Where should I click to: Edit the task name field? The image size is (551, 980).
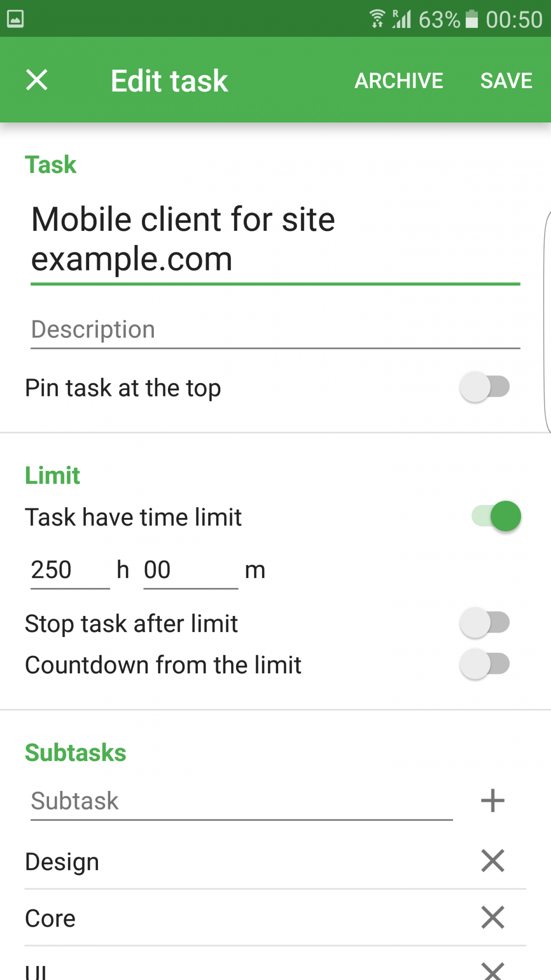point(274,239)
